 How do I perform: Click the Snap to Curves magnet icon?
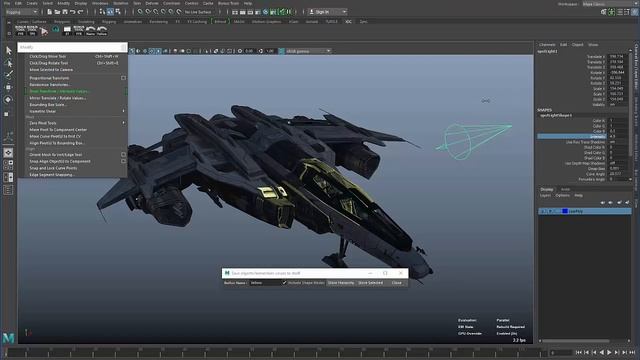pyautogui.click(x=148, y=12)
